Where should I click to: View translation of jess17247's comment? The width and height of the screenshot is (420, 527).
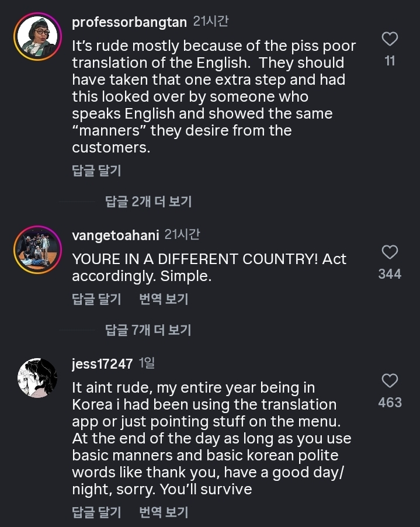click(164, 512)
